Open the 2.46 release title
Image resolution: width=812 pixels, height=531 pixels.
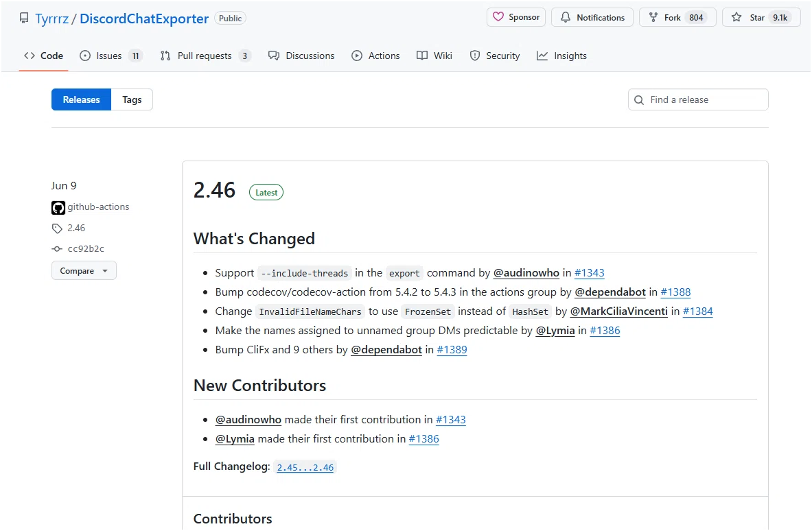click(x=214, y=191)
